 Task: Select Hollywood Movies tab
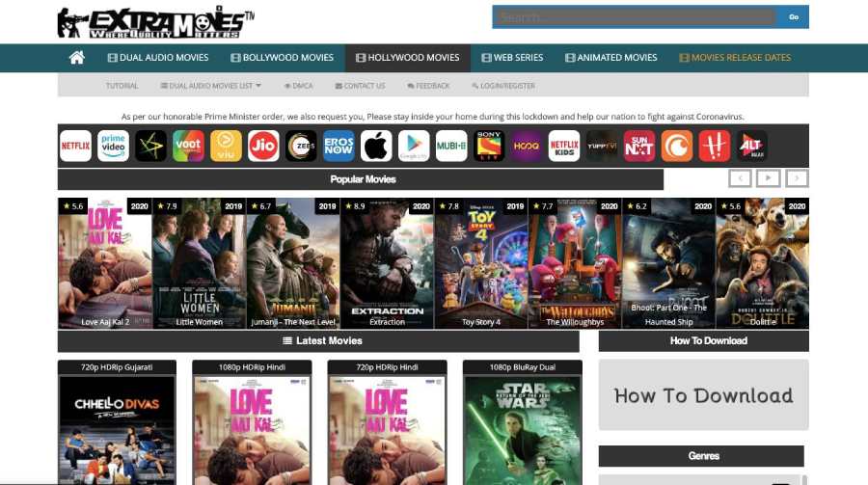point(408,58)
